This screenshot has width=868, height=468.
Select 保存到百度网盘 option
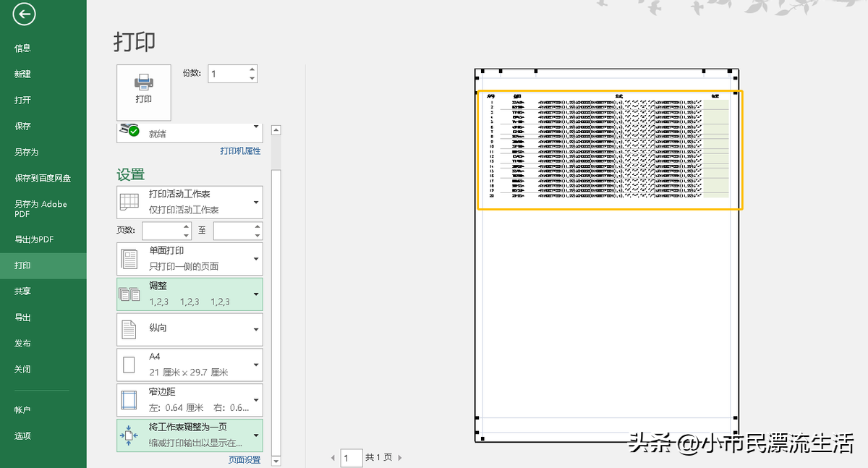coord(43,179)
